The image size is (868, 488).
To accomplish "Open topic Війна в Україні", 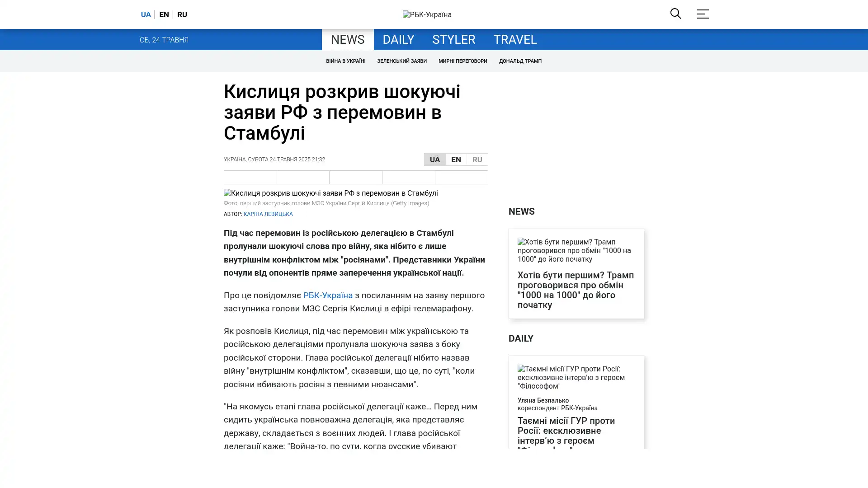I will 345,61.
